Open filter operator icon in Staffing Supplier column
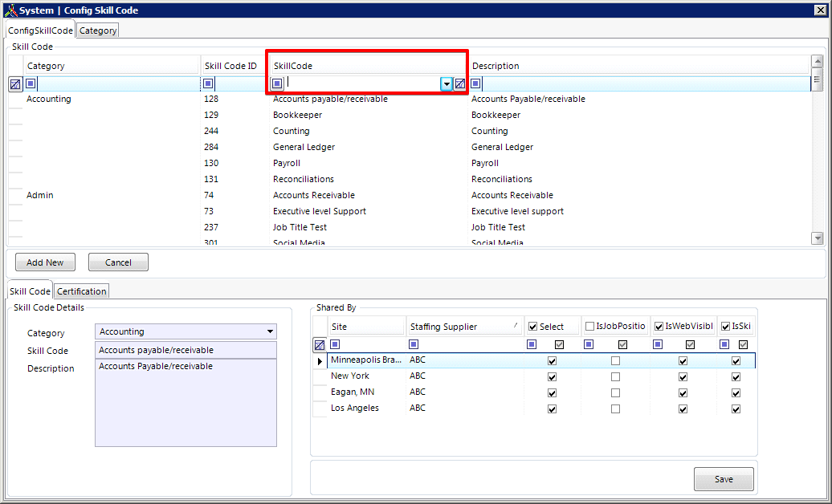The image size is (832, 504). pos(414,344)
